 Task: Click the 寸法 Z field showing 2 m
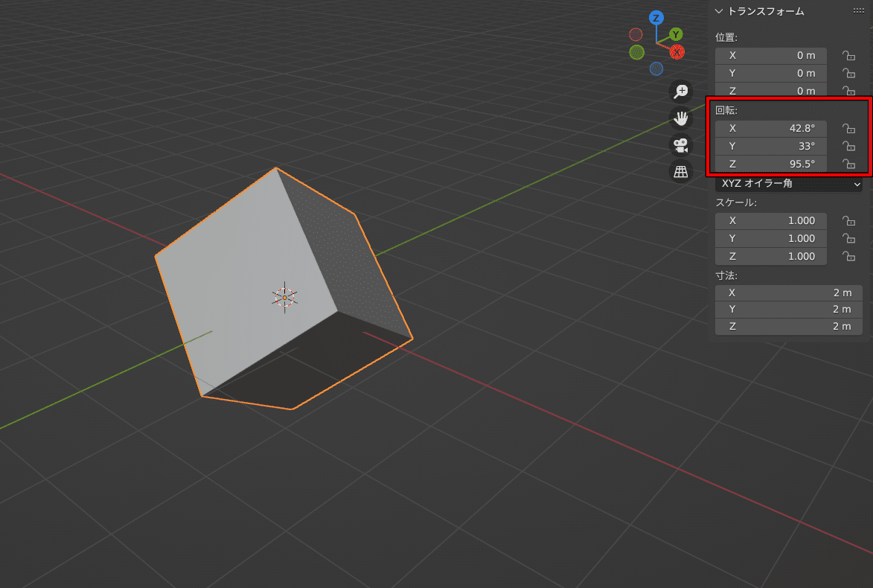[x=788, y=326]
